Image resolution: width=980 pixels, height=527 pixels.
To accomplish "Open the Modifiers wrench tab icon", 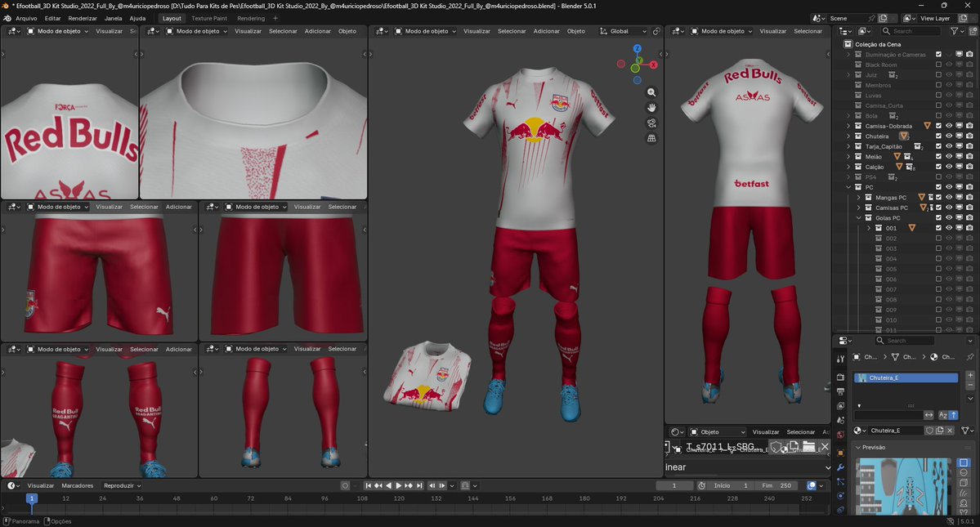I will (x=840, y=467).
